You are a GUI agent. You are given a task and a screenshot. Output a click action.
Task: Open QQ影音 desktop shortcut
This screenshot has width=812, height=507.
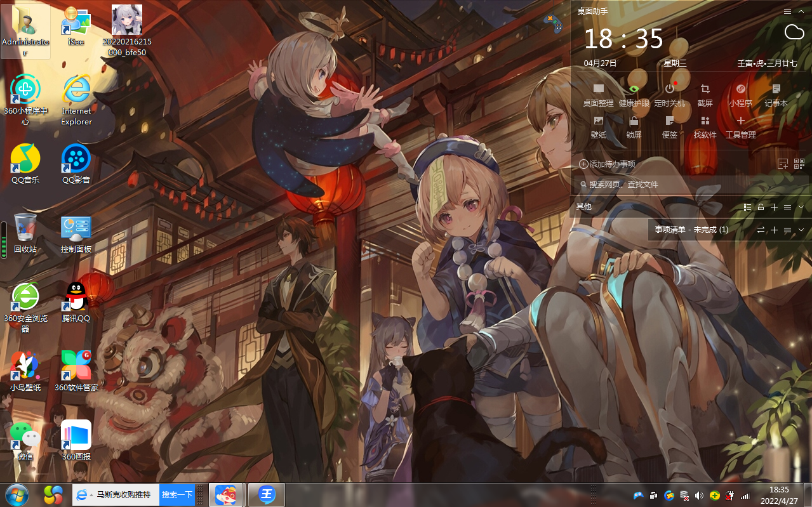tap(76, 164)
